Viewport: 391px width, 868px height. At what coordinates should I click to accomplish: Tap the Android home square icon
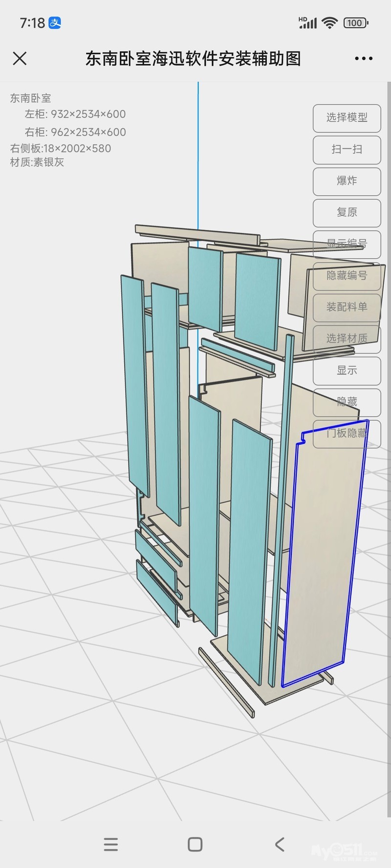coord(195,844)
